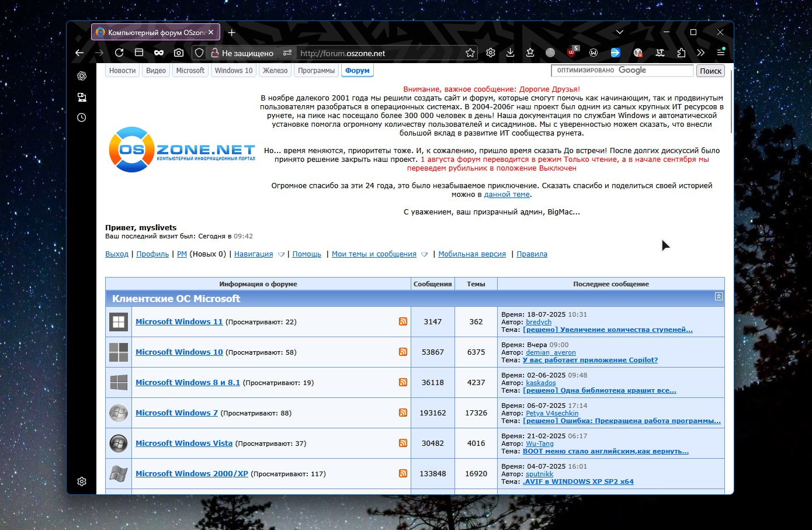Open the Microsoft Windows 7 forum link
The width and height of the screenshot is (812, 530).
[176, 413]
